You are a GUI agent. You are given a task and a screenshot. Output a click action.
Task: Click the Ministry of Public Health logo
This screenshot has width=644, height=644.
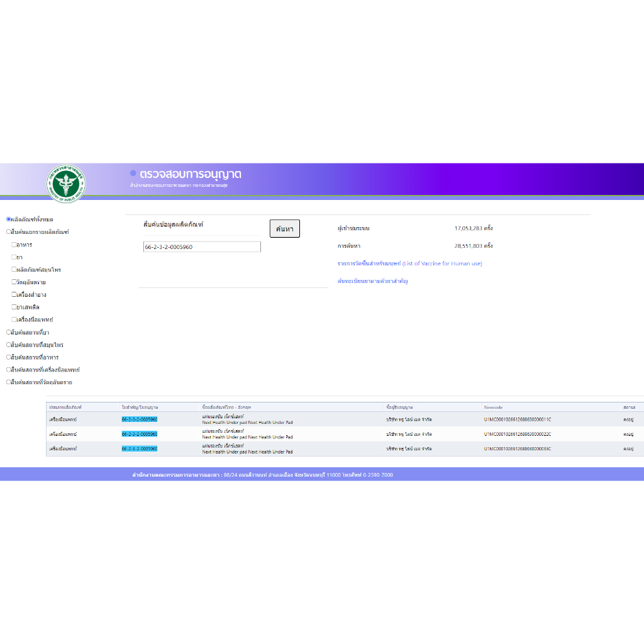66,184
